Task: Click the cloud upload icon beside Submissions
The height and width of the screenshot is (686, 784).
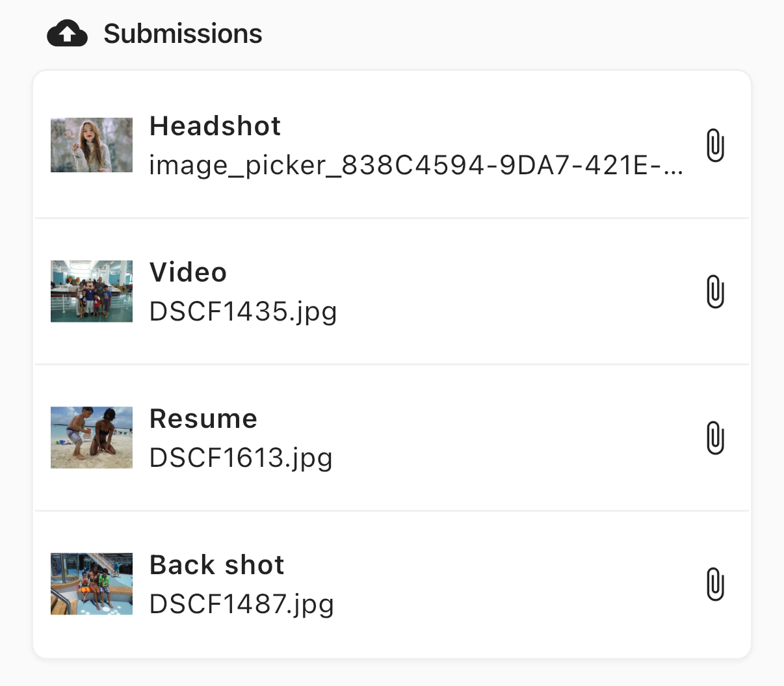Action: [x=67, y=34]
